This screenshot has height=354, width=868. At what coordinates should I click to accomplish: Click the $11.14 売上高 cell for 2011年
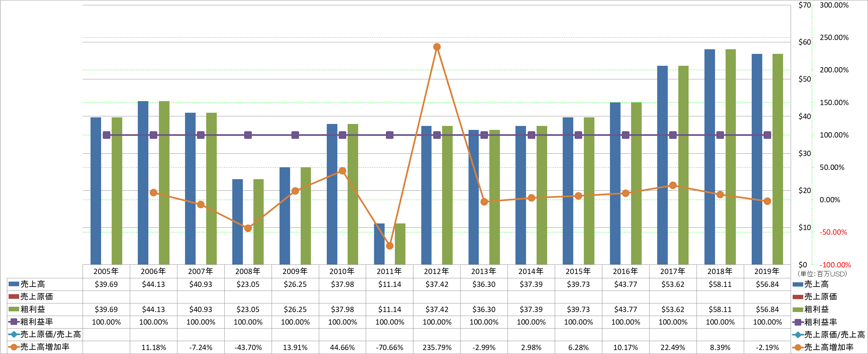(x=390, y=284)
